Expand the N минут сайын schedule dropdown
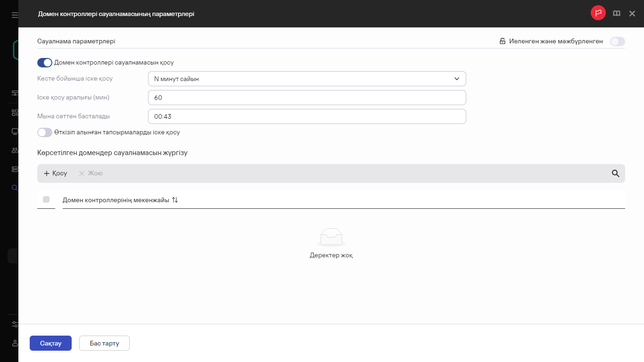Image resolution: width=644 pixels, height=362 pixels. (x=307, y=79)
